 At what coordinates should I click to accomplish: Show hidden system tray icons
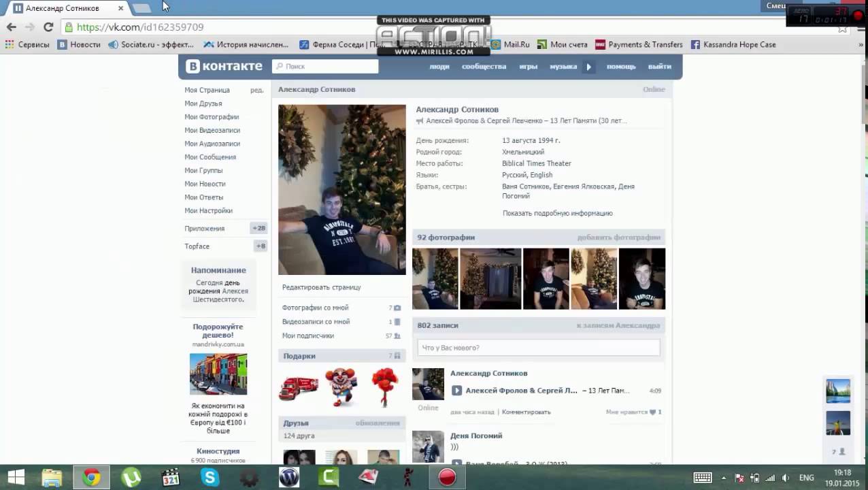[x=723, y=478]
